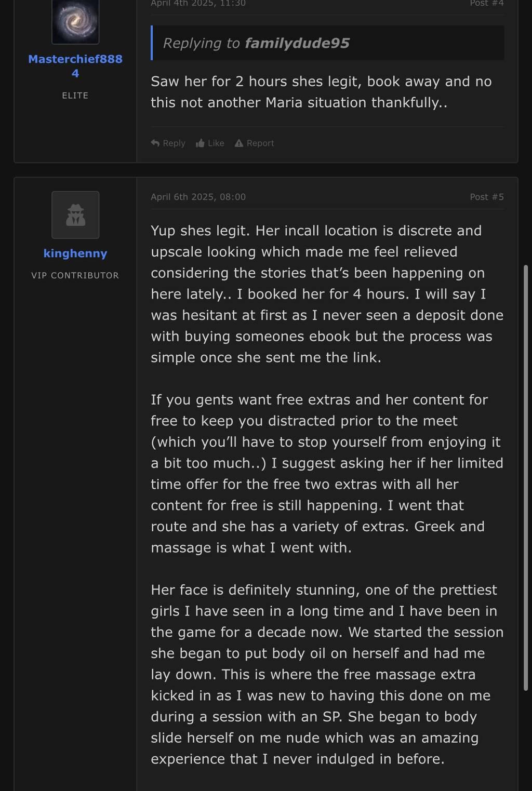This screenshot has width=532, height=791.
Task: Click the warning triangle Report icon
Action: pos(239,143)
